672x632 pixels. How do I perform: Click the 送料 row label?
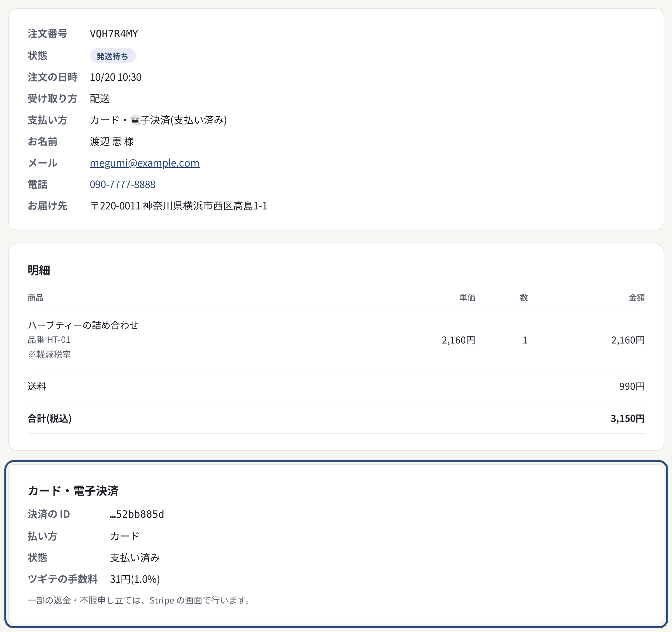click(37, 386)
